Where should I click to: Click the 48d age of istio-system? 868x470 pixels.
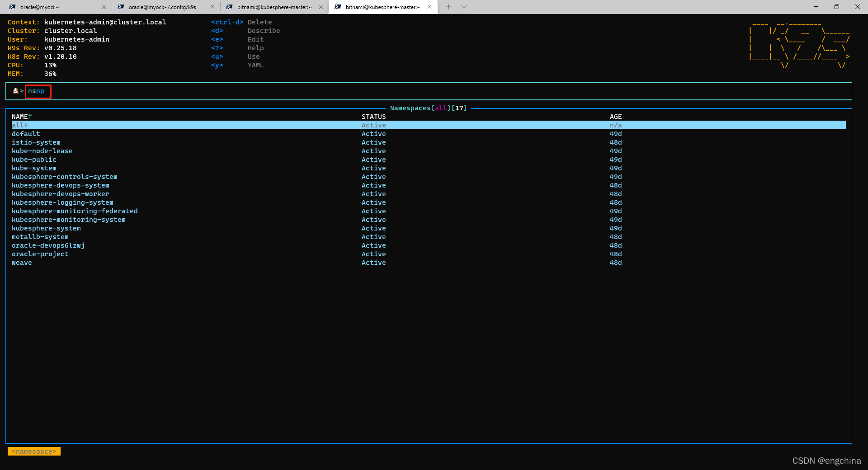point(616,142)
